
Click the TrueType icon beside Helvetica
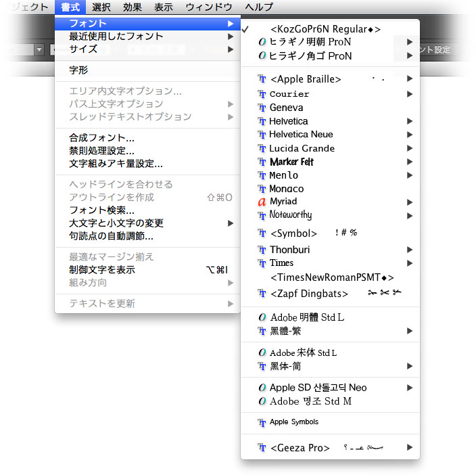(262, 122)
